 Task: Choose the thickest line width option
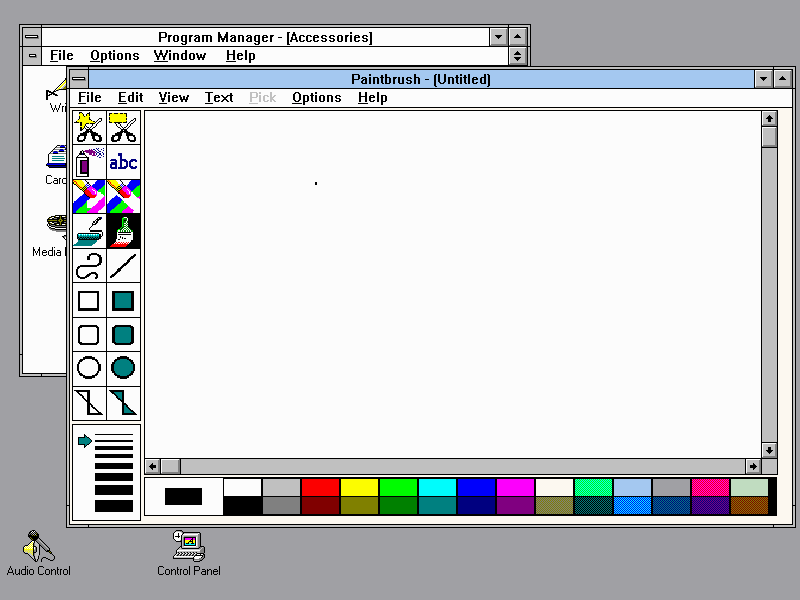tap(113, 505)
